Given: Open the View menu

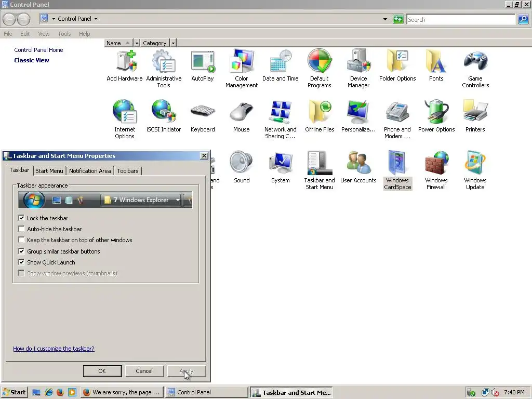Looking at the screenshot, I should (44, 34).
